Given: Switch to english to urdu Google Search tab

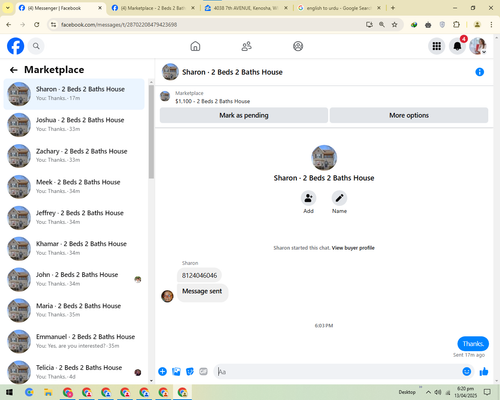Looking at the screenshot, I should coord(339,8).
